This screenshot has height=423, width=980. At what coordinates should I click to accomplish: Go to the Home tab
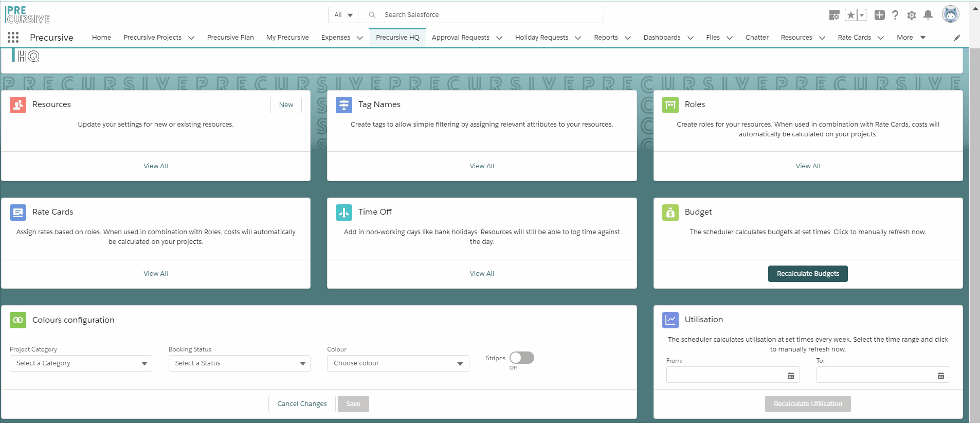(101, 38)
